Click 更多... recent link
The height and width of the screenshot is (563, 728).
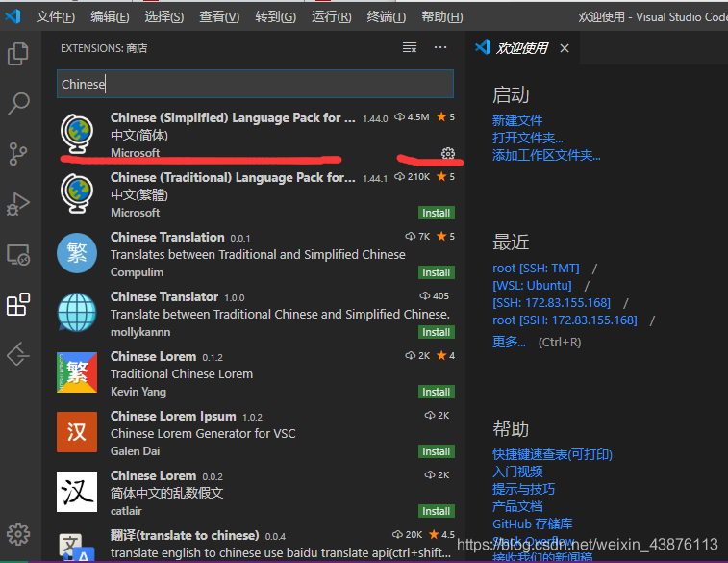(x=509, y=342)
